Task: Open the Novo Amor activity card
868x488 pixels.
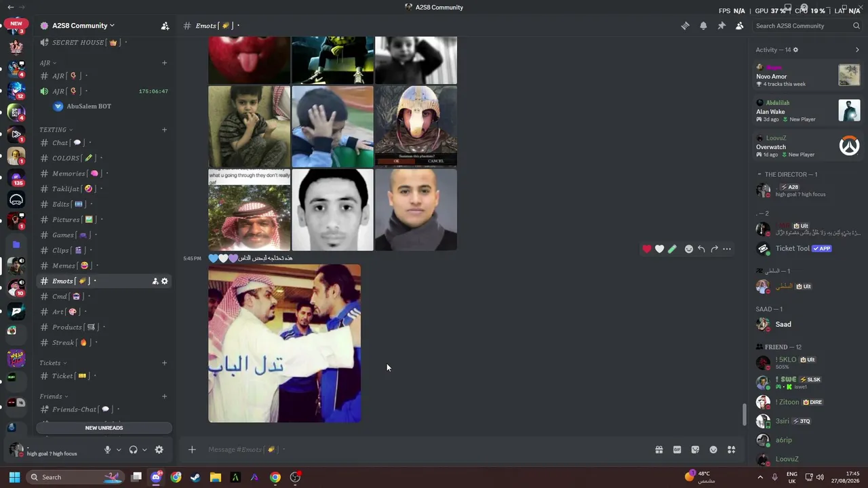Action: click(x=808, y=76)
